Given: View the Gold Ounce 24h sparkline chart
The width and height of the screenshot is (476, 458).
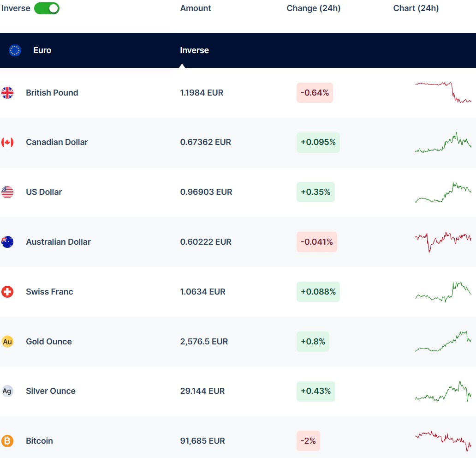Looking at the screenshot, I should [443, 342].
